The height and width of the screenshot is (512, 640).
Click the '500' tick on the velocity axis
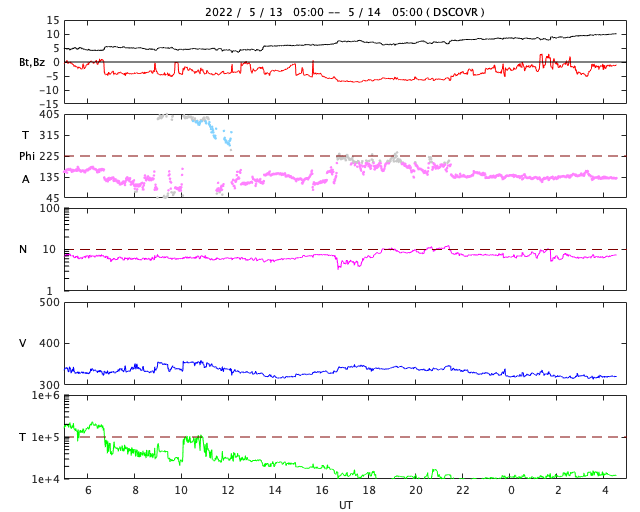click(49, 303)
